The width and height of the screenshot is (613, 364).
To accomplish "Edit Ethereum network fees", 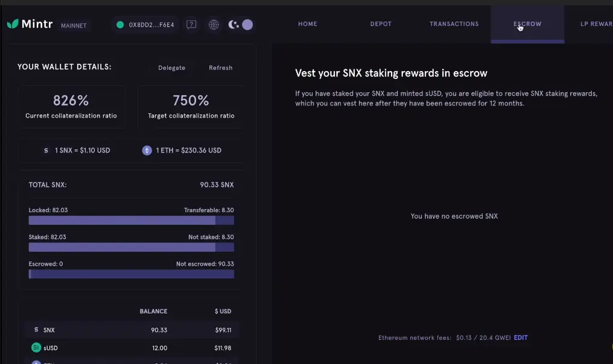I will click(x=520, y=337).
